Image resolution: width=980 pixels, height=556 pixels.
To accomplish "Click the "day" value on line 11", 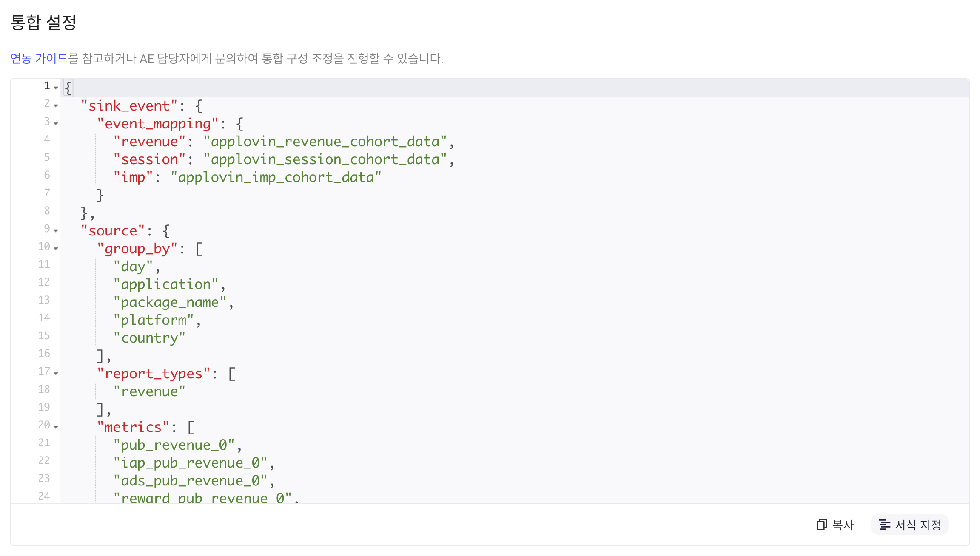I will coord(133,266).
